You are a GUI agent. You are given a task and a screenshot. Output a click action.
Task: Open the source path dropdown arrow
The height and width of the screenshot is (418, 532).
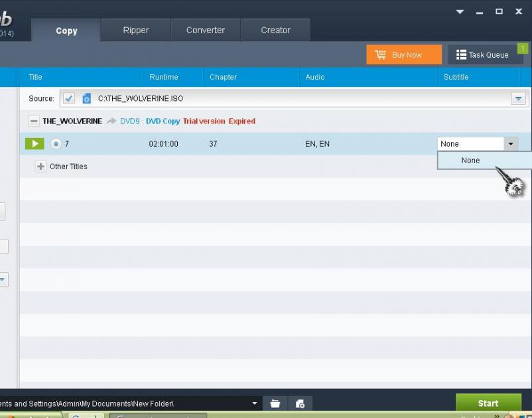click(x=519, y=98)
